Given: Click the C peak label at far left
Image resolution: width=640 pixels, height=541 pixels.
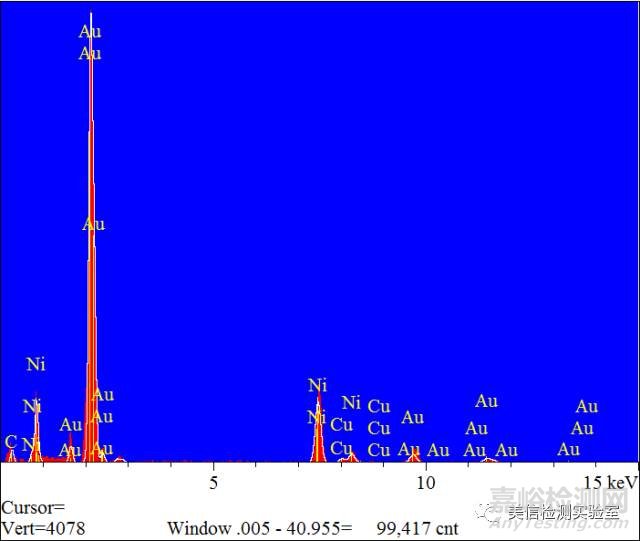Looking at the screenshot, I should [11, 441].
